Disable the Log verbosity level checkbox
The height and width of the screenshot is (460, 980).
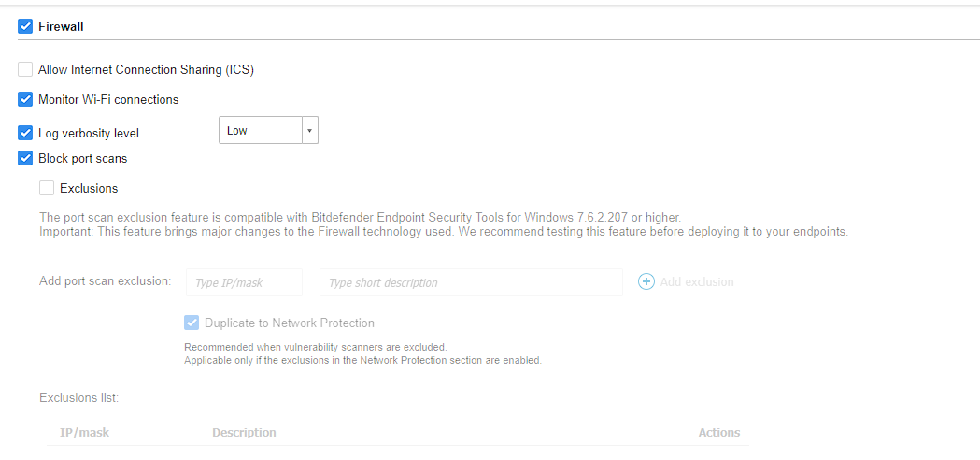pyautogui.click(x=25, y=133)
